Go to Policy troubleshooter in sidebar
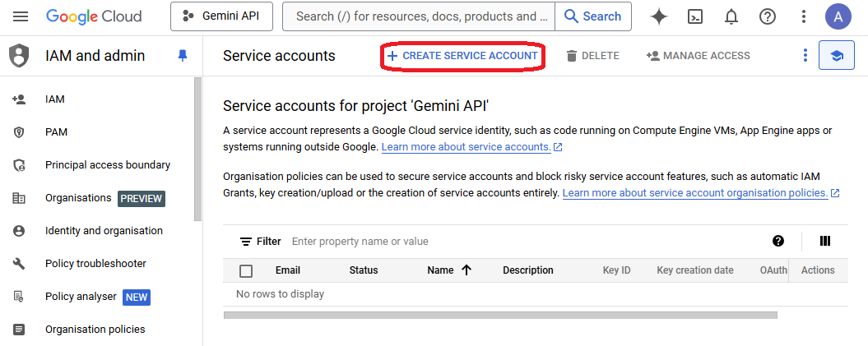Screen dimensions: 868x346 pos(95,264)
